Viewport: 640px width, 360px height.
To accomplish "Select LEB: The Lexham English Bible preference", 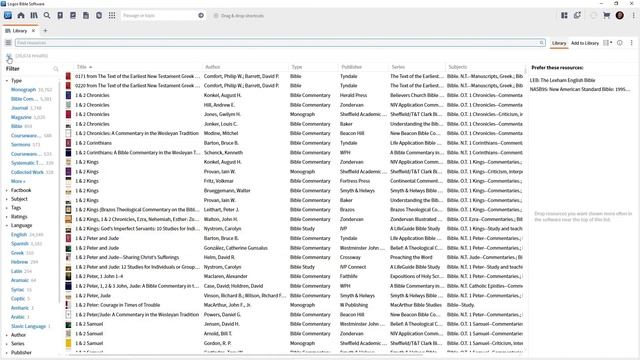I will (x=562, y=80).
